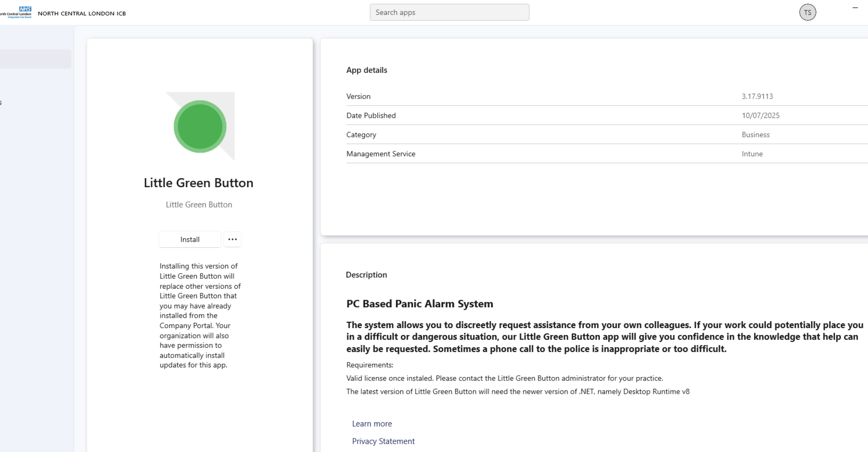This screenshot has height=452, width=868.
Task: Open the ellipsis more options beside Install
Action: coord(232,240)
